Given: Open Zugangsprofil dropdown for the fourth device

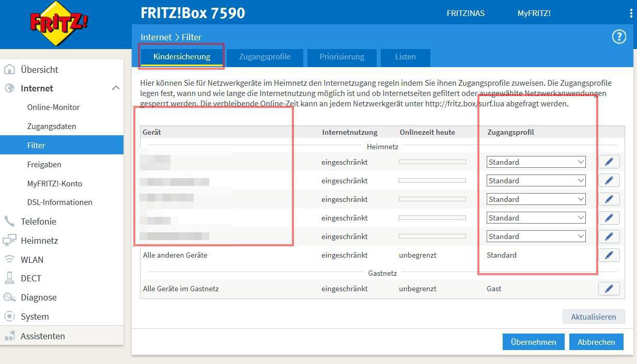Looking at the screenshot, I should (x=536, y=218).
